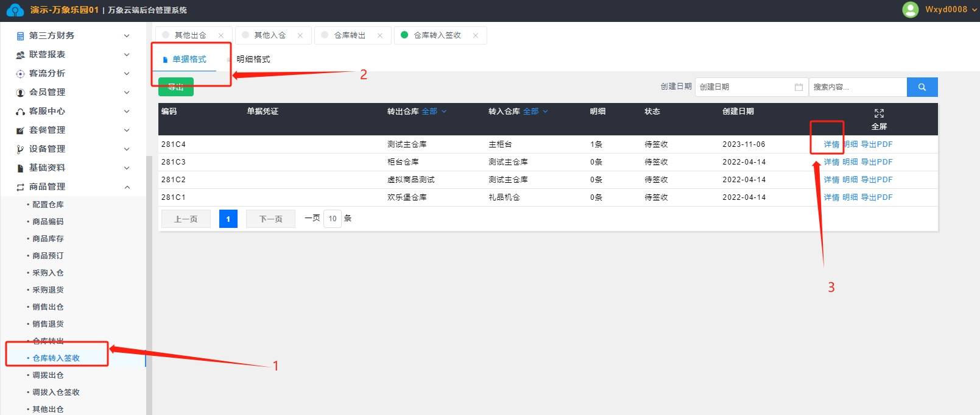Viewport: 980px width, 415px height.
Task: Click the green 导出 button
Action: coord(176,87)
